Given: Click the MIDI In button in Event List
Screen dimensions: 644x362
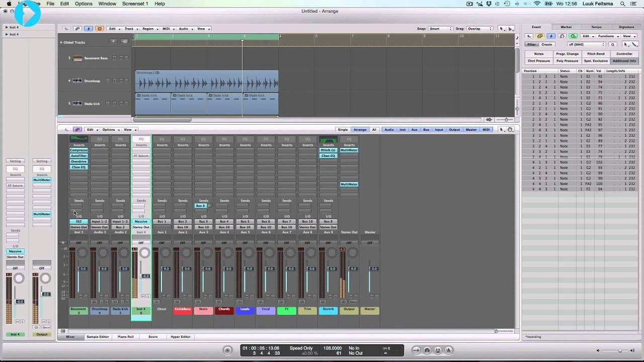Looking at the screenshot, I should pos(562,36).
